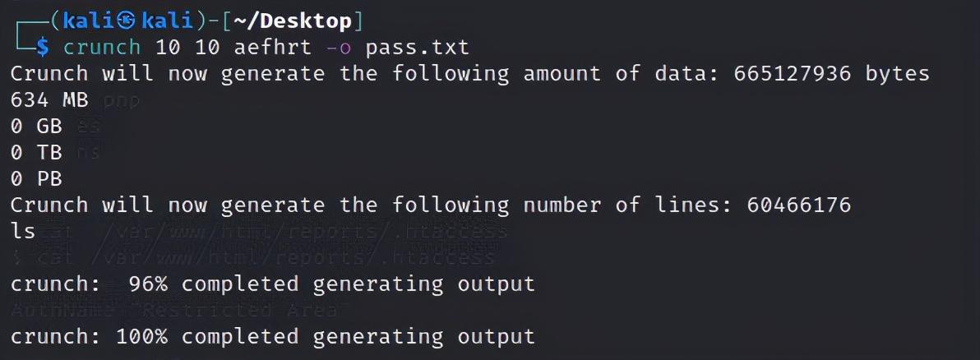
Task: Click the blue dollar sign prompt symbol
Action: click(42, 48)
